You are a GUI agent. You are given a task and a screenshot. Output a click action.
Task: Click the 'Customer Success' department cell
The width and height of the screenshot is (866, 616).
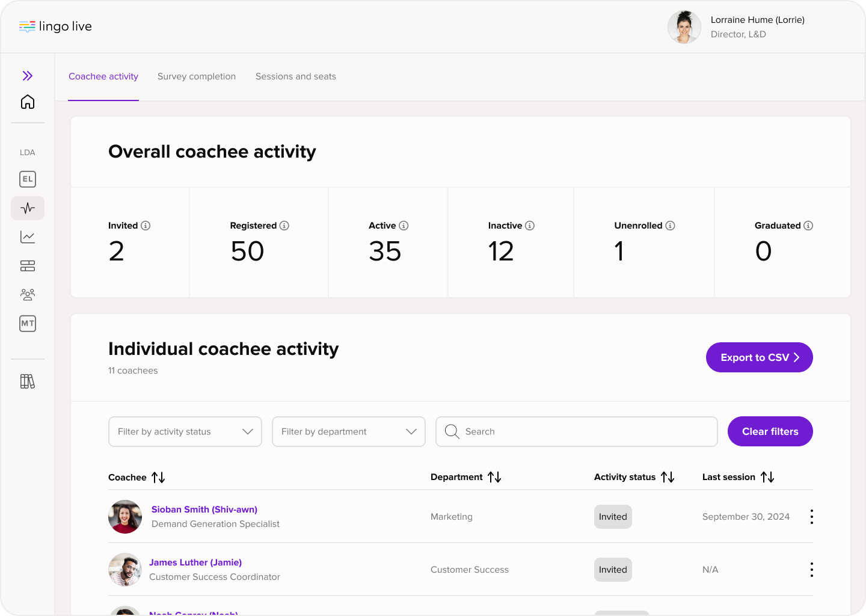click(x=470, y=570)
